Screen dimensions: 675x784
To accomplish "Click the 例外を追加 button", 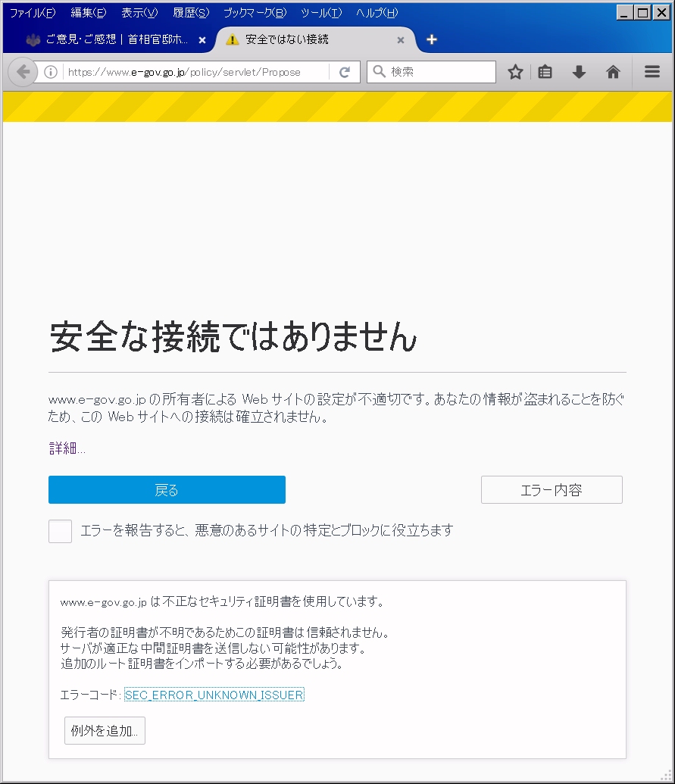I will pyautogui.click(x=104, y=730).
